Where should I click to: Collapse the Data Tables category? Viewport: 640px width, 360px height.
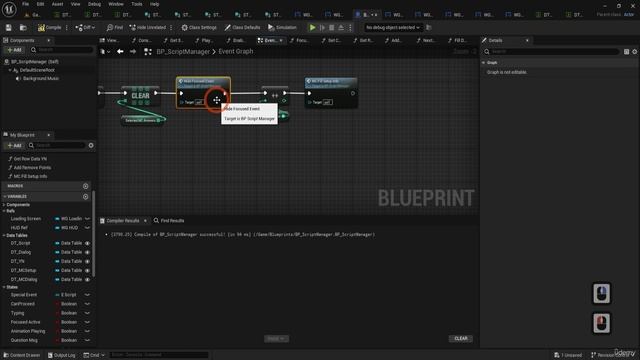[x=4, y=236]
